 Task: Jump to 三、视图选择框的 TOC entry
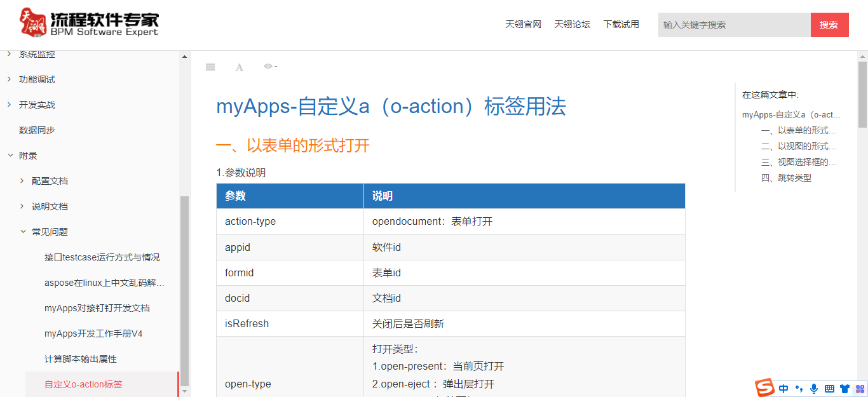point(798,162)
